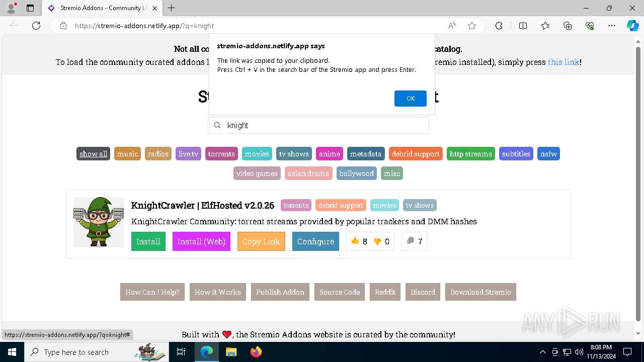Viewport: 644px width, 362px height.
Task: Open a new browser tab
Action: (x=172, y=8)
